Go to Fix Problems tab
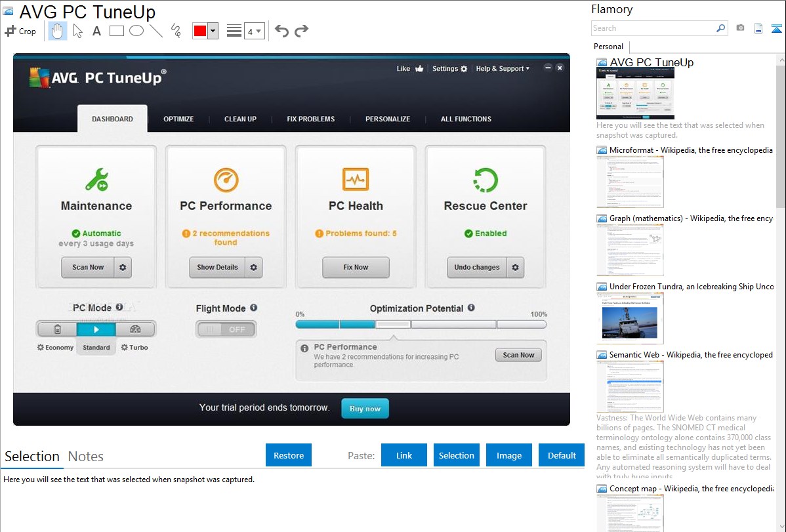The width and height of the screenshot is (786, 532). pyautogui.click(x=311, y=119)
